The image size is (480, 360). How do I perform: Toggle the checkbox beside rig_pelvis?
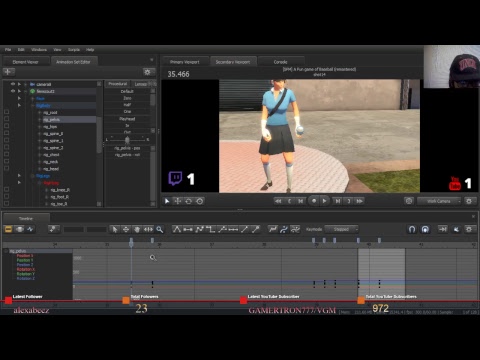click(6, 119)
